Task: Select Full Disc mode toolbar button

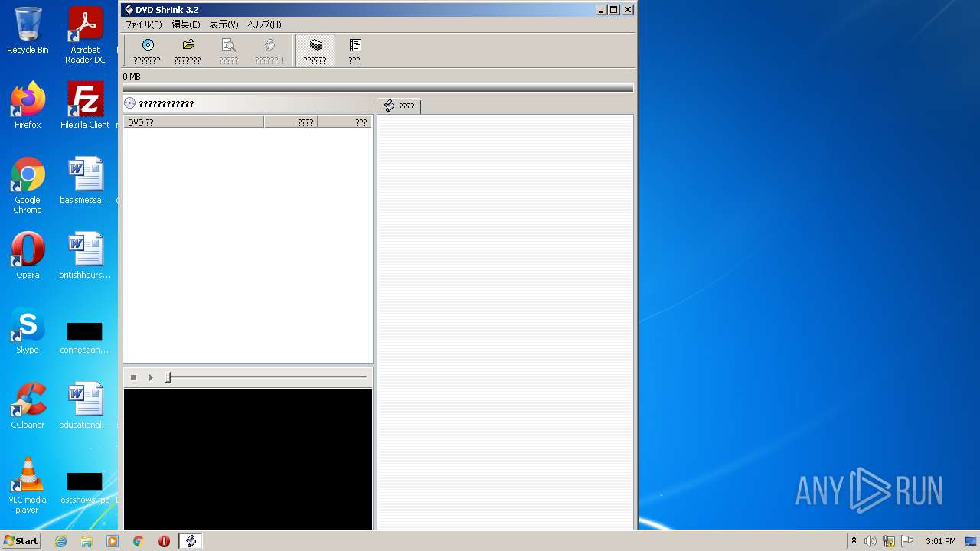Action: [x=315, y=51]
